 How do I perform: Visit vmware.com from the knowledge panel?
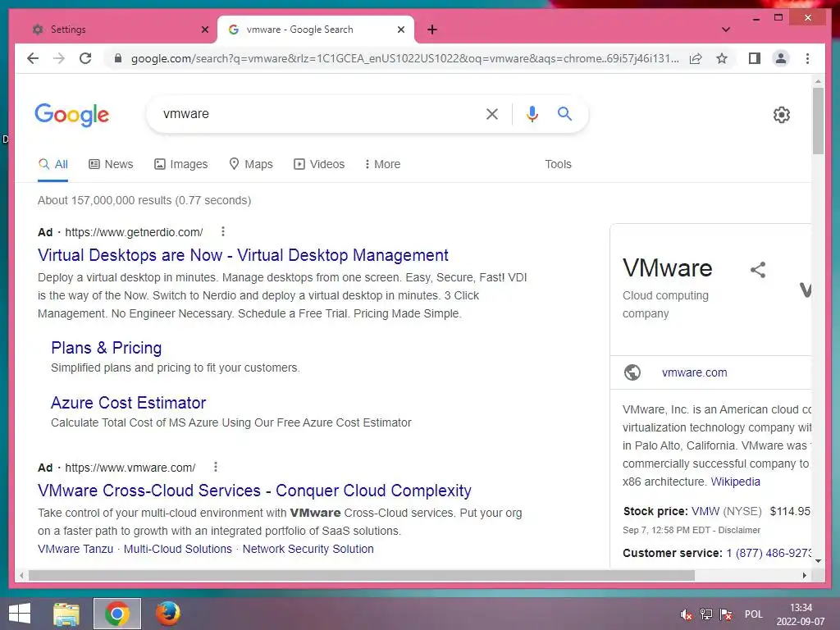click(x=694, y=372)
